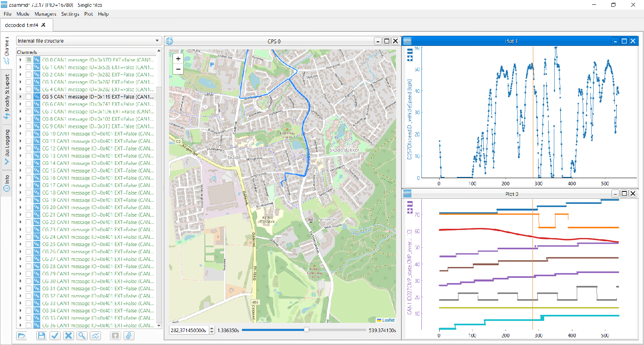Open the File menu
This screenshot has height=345, width=644.
(8, 14)
